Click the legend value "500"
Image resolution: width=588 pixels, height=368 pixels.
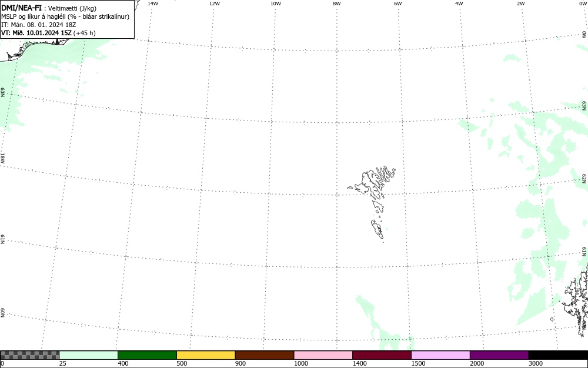tap(182, 363)
